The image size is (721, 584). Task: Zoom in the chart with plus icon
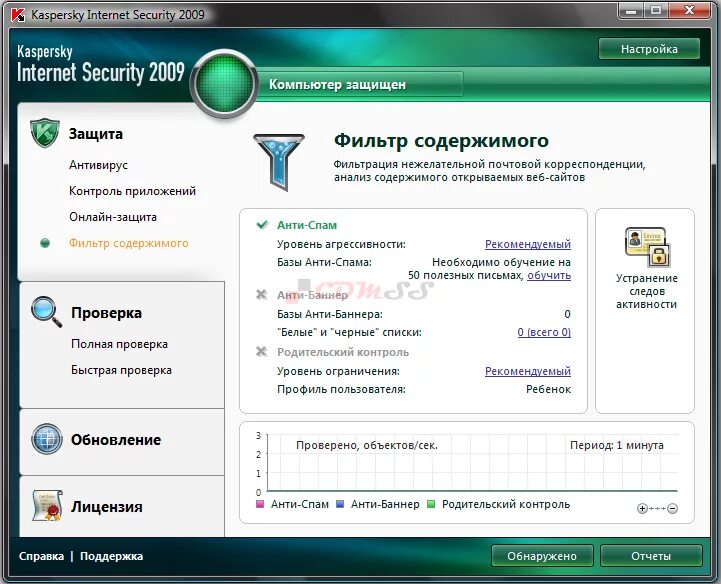pos(642,508)
